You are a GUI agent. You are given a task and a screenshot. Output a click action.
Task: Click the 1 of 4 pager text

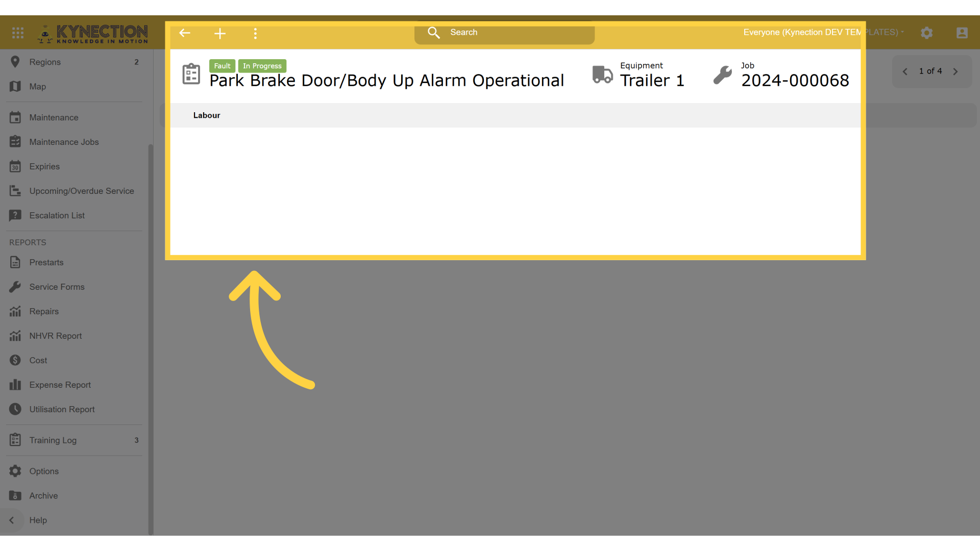930,71
